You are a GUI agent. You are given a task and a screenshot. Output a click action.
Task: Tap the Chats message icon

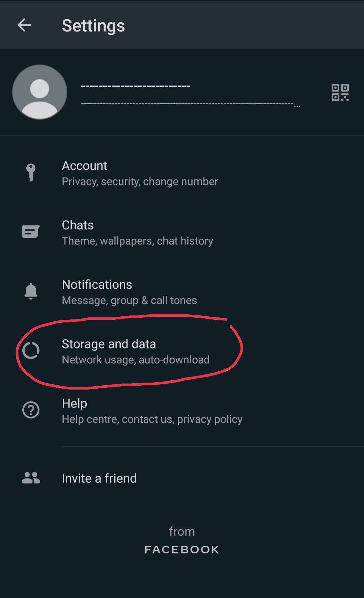pos(31,232)
